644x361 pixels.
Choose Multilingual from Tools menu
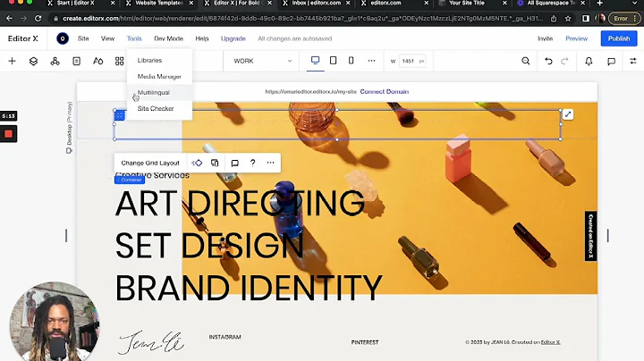click(x=159, y=92)
